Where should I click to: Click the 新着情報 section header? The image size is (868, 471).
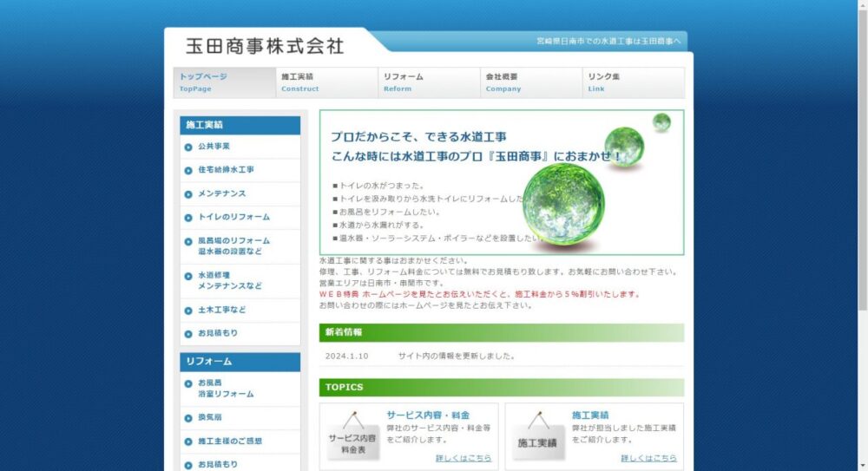502,332
